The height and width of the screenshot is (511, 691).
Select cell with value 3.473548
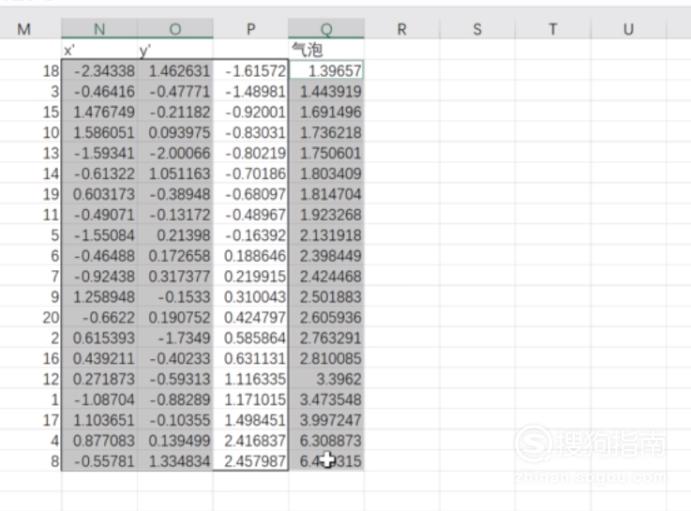point(327,400)
